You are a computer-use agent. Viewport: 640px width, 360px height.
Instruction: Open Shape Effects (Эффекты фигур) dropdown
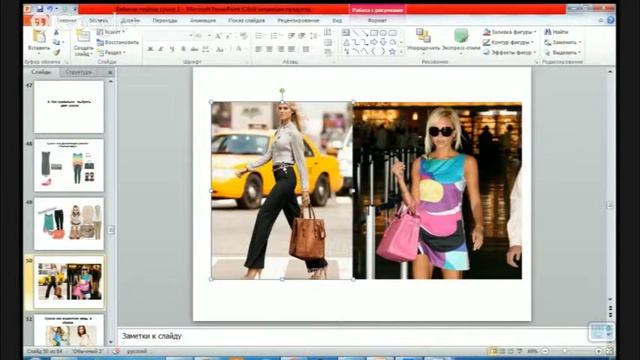tap(509, 53)
